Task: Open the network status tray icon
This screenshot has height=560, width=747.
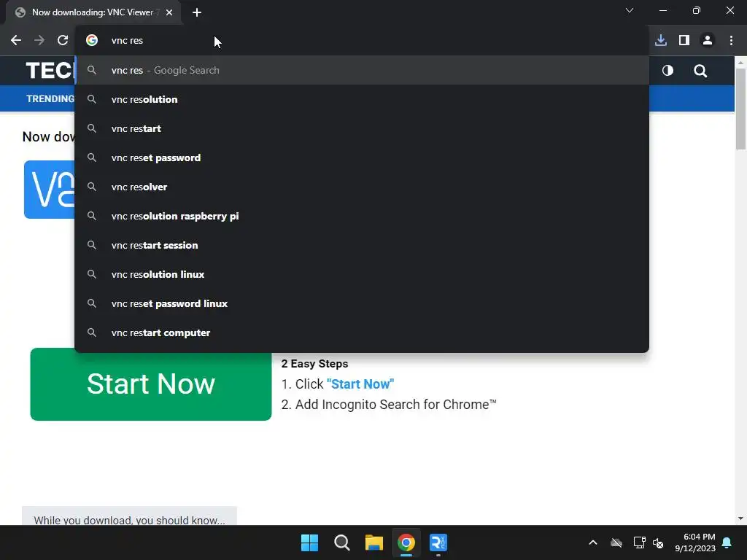Action: (639, 542)
